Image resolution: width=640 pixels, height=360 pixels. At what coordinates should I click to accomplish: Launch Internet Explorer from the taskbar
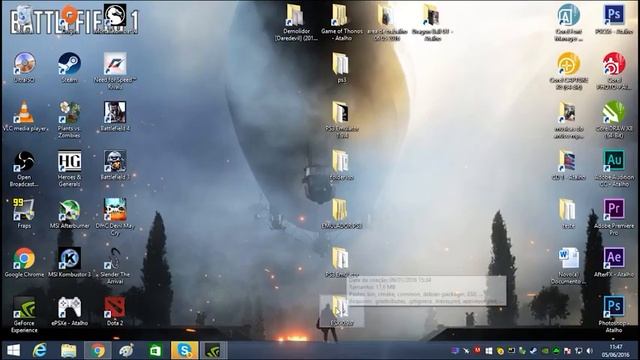[x=40, y=350]
